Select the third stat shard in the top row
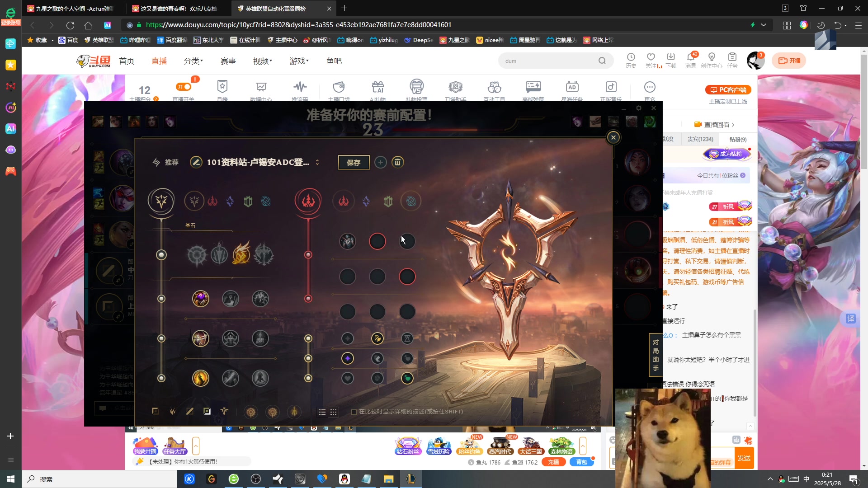868x488 pixels. 407,338
